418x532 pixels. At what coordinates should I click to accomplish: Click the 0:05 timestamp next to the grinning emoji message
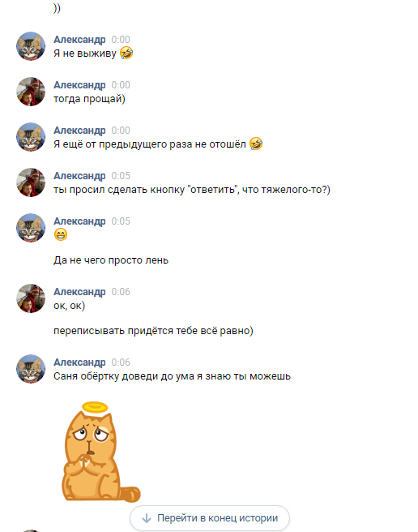tap(121, 221)
